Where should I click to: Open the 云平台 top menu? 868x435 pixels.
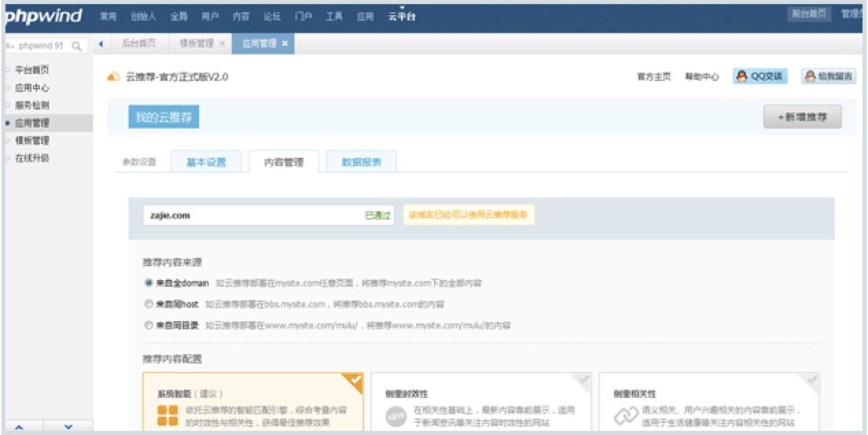pyautogui.click(x=401, y=16)
